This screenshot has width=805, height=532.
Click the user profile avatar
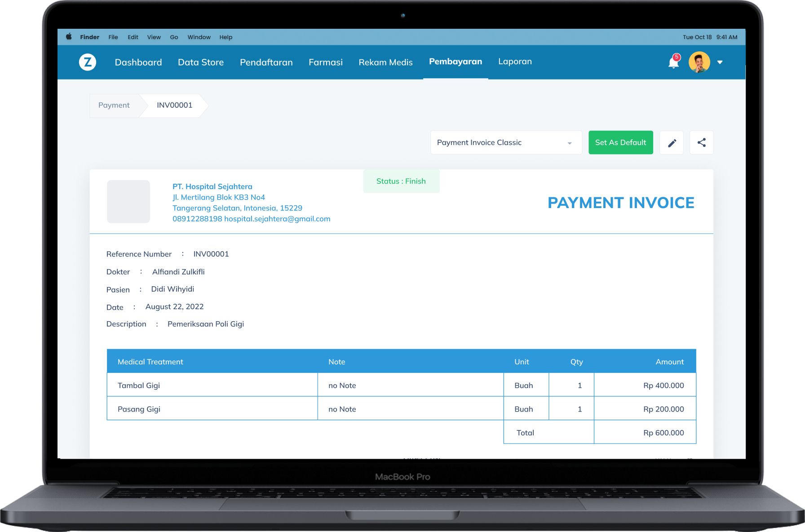pos(699,62)
